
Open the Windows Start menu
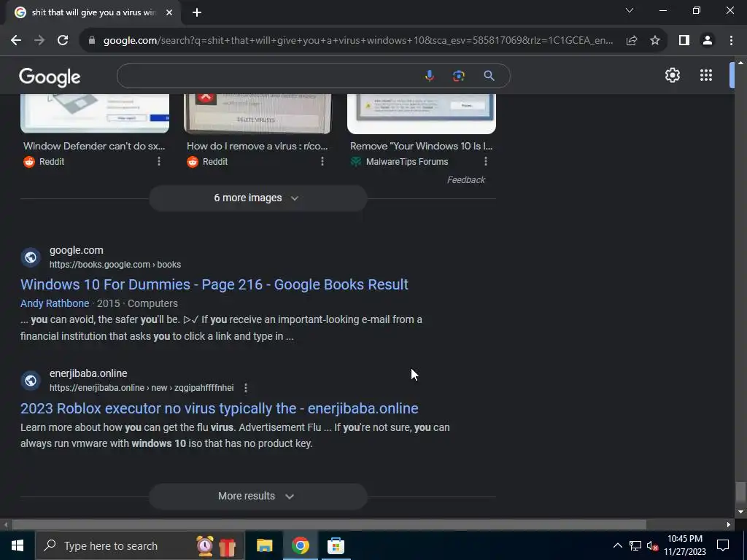18,545
